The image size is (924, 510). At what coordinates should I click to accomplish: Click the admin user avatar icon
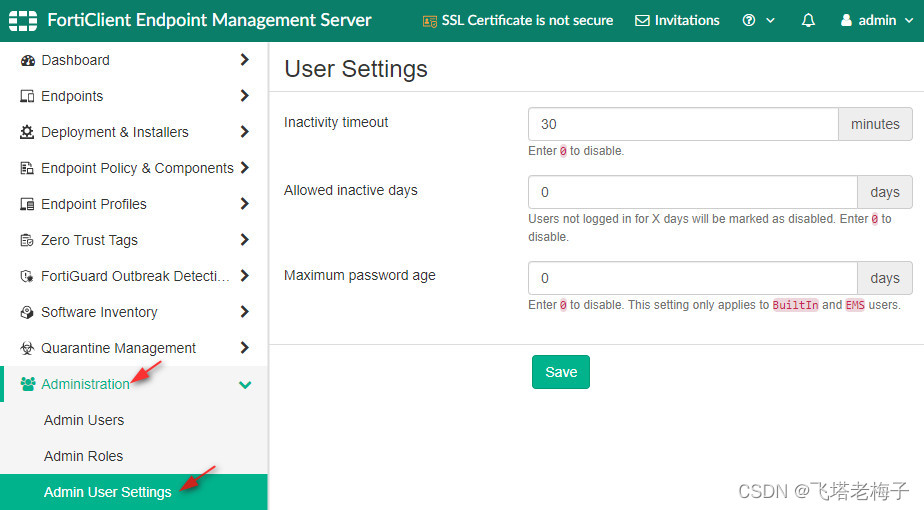tap(846, 21)
